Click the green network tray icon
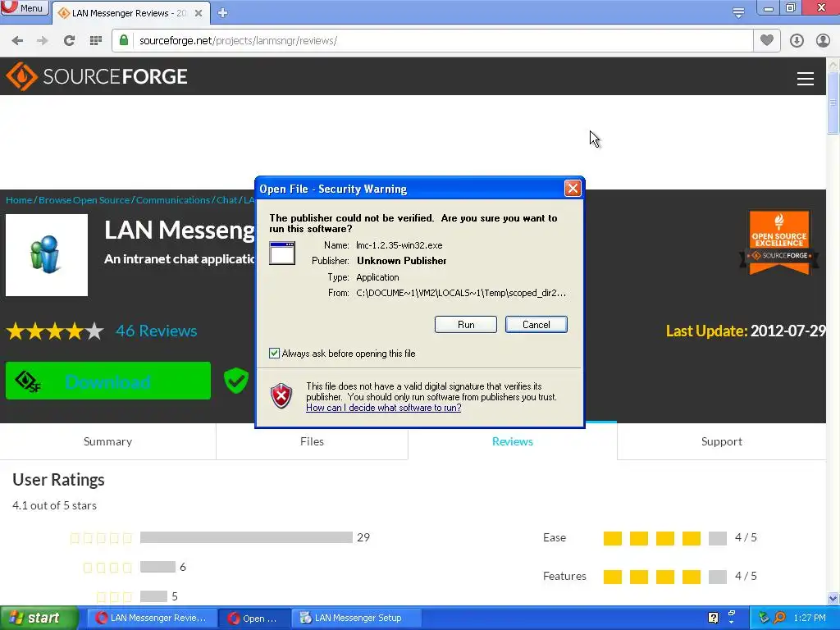Screen dimensions: 840x630 tap(764, 618)
